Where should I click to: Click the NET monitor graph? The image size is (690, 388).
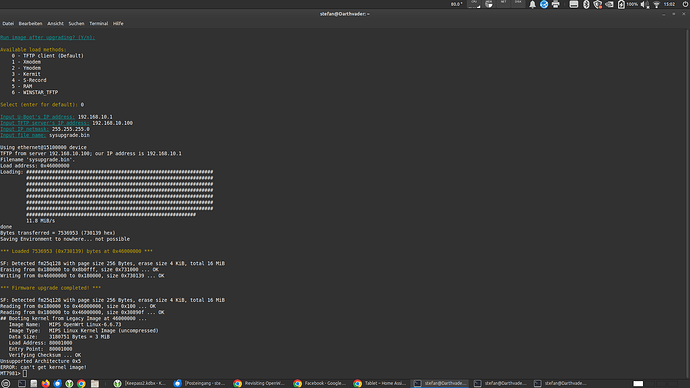point(503,4)
